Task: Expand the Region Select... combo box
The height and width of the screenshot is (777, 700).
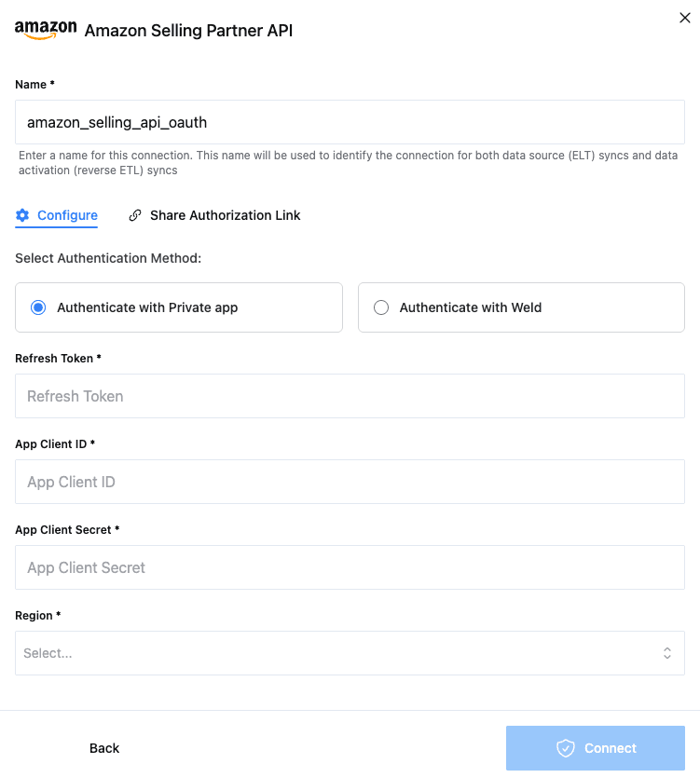Action: pyautogui.click(x=350, y=653)
